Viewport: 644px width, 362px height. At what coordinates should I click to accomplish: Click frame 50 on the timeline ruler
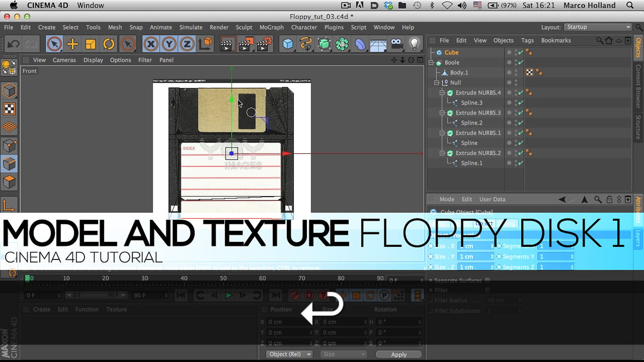click(x=223, y=278)
